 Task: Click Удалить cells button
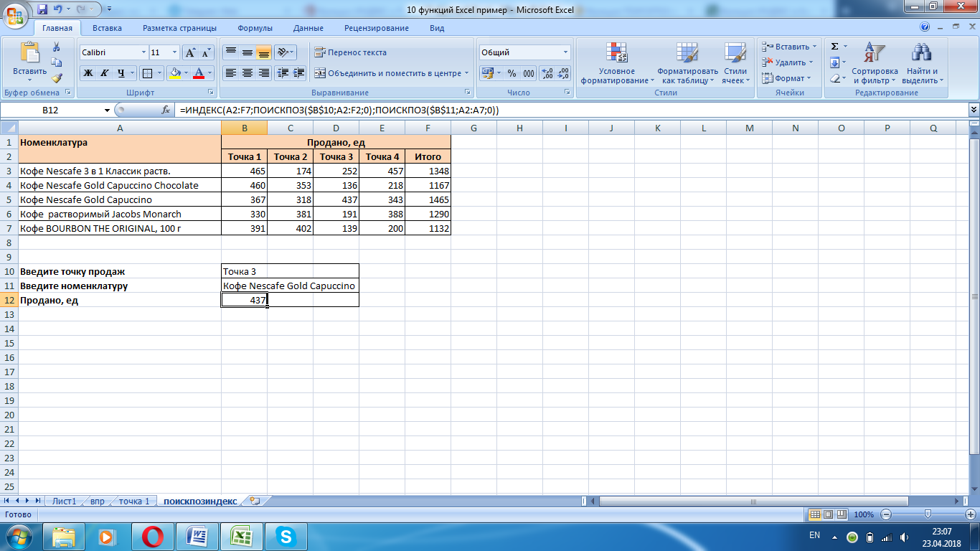click(787, 62)
